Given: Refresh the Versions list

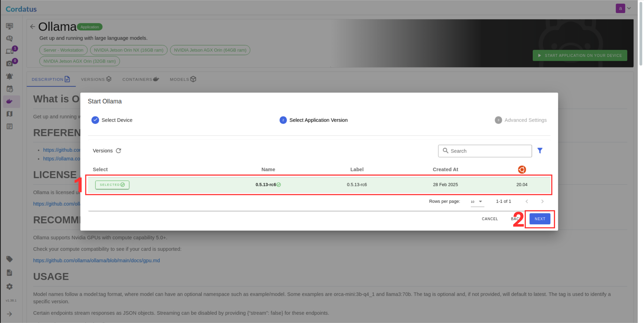Looking at the screenshot, I should point(118,151).
